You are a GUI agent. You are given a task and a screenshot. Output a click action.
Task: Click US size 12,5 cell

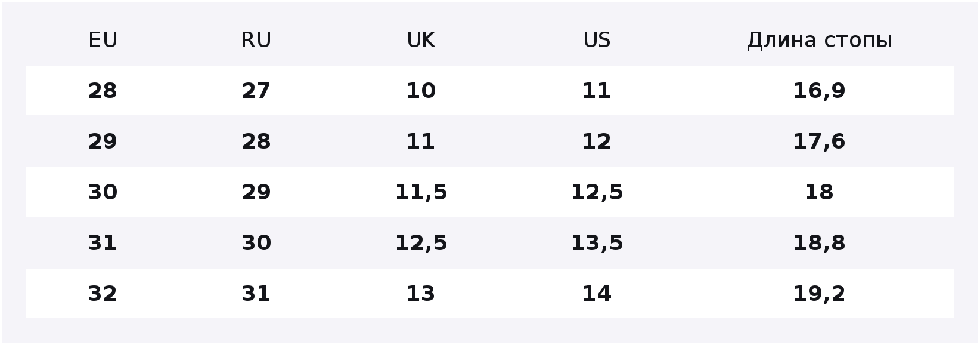tap(597, 192)
